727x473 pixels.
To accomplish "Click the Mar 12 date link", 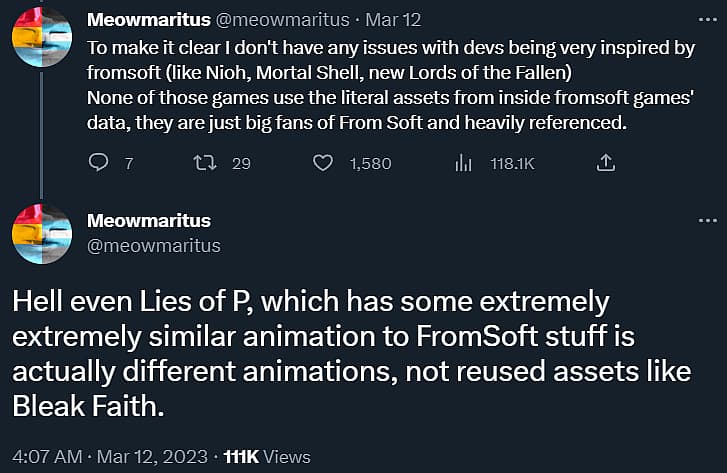I will [x=393, y=19].
